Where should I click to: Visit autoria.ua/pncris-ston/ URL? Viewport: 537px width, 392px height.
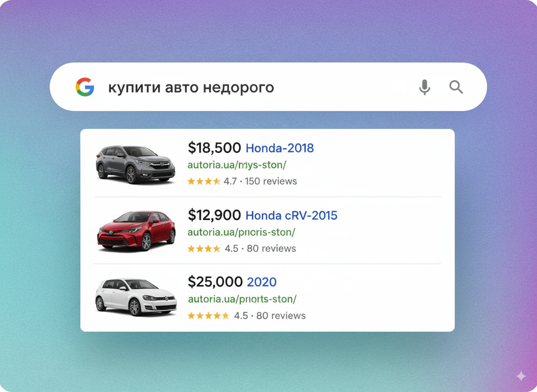[x=241, y=232]
